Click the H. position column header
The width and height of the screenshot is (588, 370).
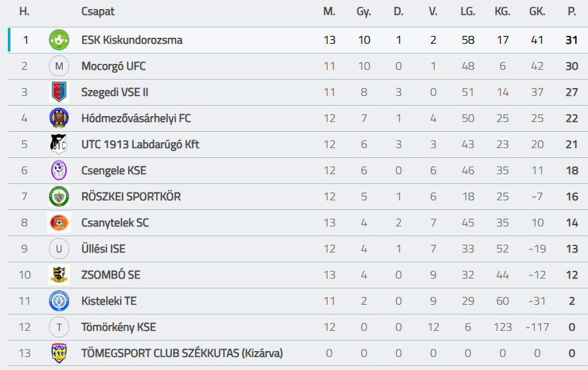[25, 12]
